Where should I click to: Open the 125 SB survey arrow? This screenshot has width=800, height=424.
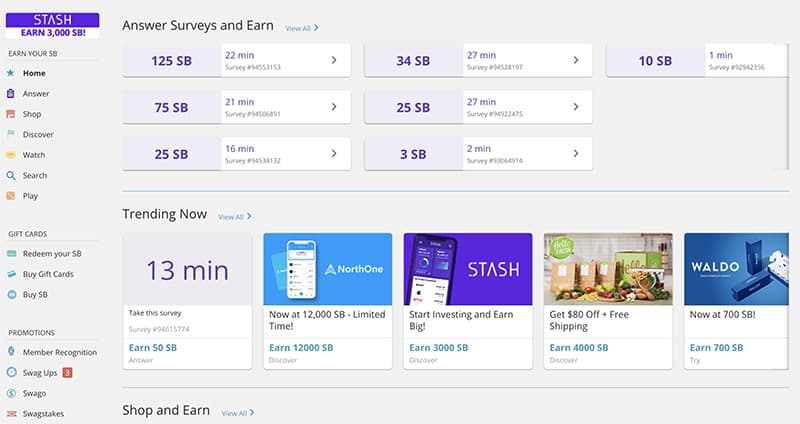[334, 60]
